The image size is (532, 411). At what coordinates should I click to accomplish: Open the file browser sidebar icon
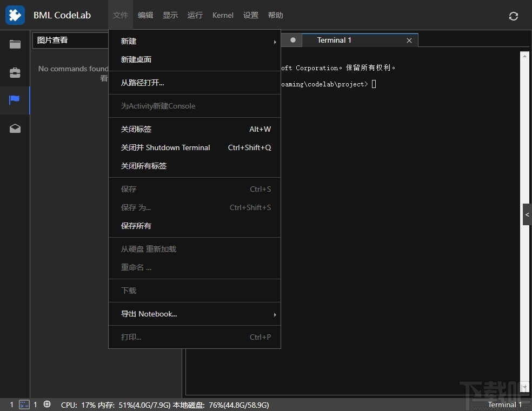[x=15, y=45]
